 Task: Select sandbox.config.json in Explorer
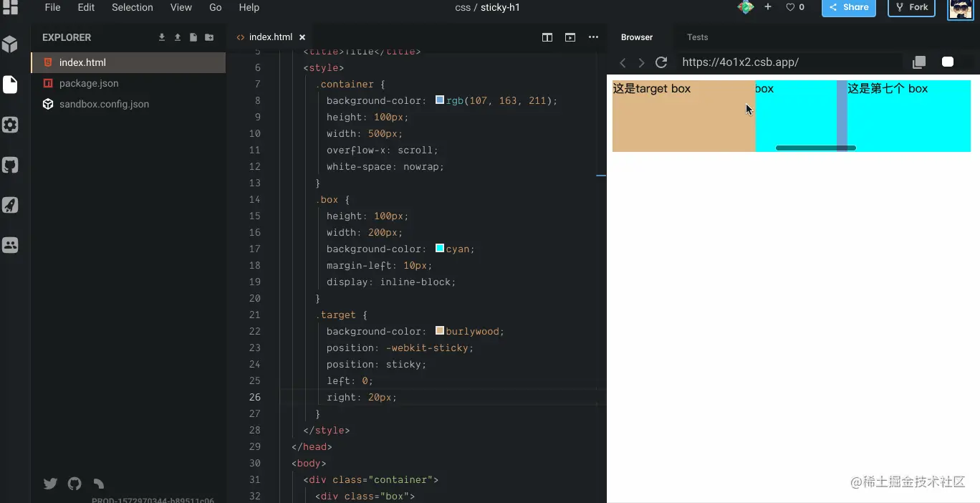coord(128,104)
